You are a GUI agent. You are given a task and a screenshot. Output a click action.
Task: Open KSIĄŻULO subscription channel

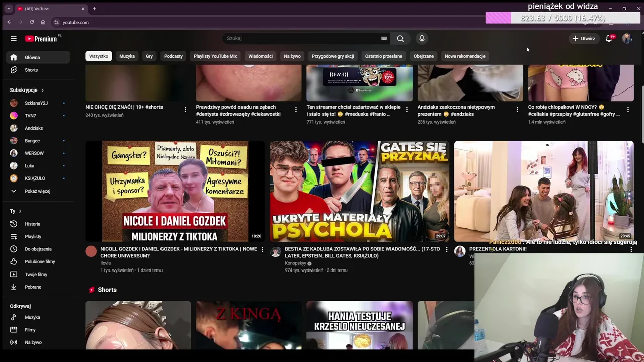(x=38, y=178)
